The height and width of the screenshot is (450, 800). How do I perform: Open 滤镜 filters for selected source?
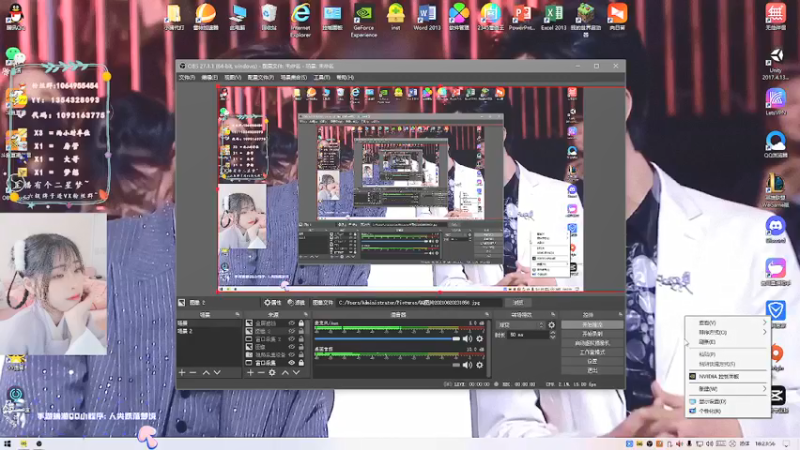pos(296,303)
